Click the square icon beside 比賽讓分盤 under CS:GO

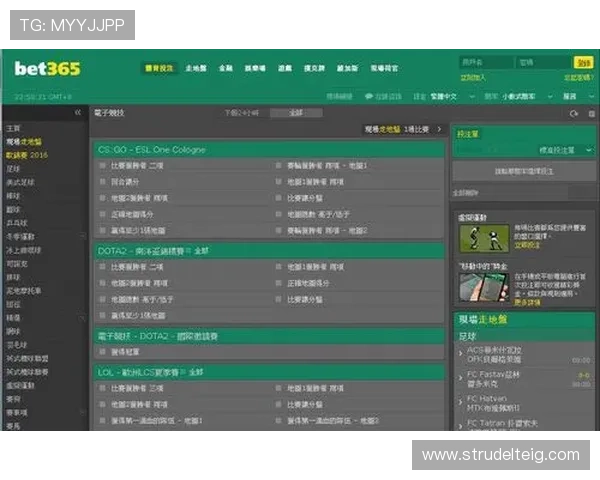coord(279,198)
